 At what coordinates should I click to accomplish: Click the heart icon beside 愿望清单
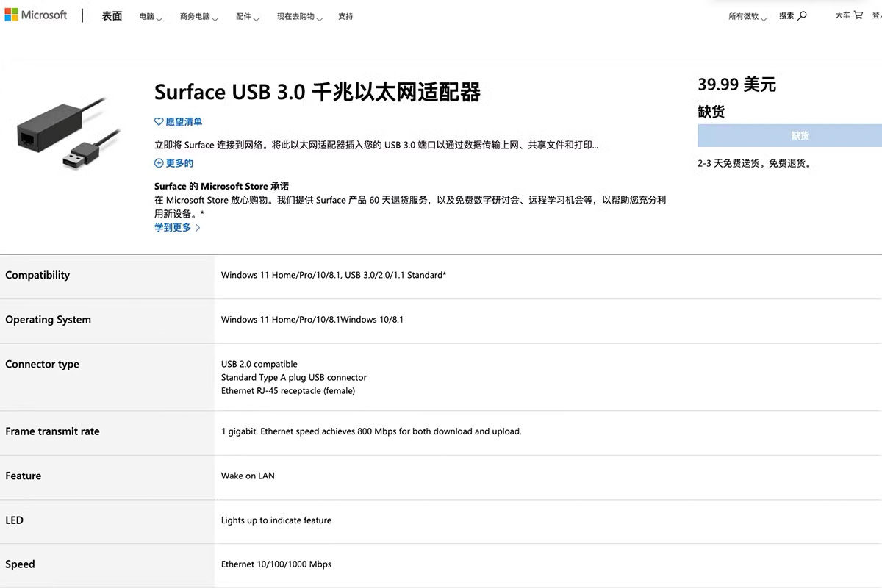point(159,122)
